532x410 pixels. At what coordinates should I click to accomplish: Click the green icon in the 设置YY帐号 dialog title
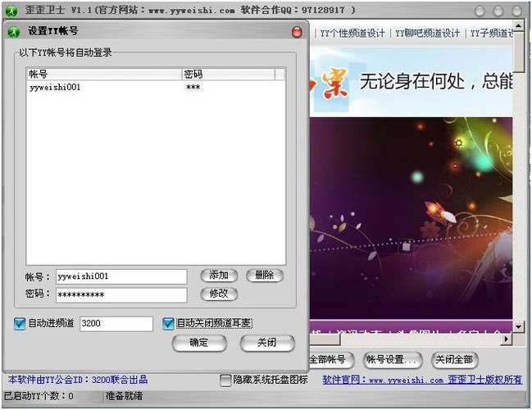pos(14,31)
